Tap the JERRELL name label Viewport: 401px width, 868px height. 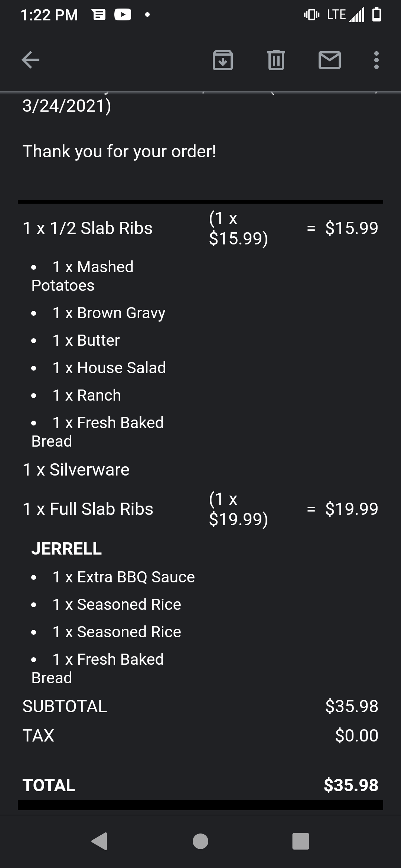click(x=66, y=549)
